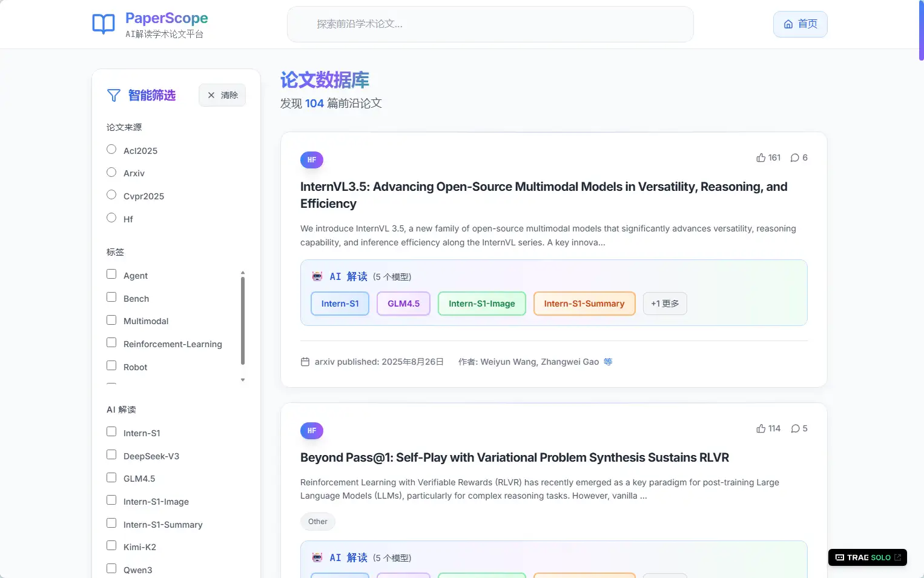Screen dimensions: 924x578
Task: Check the Agent tag checkbox
Action: pyautogui.click(x=111, y=274)
